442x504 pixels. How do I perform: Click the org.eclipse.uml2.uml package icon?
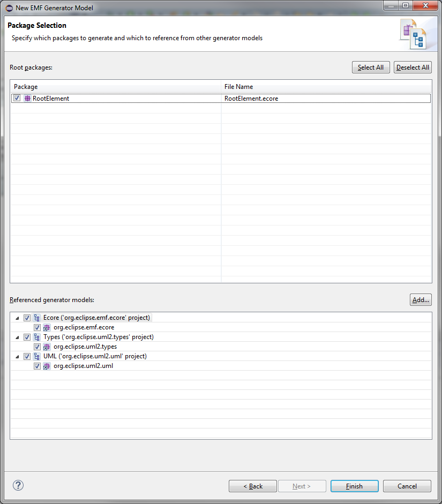pyautogui.click(x=47, y=366)
